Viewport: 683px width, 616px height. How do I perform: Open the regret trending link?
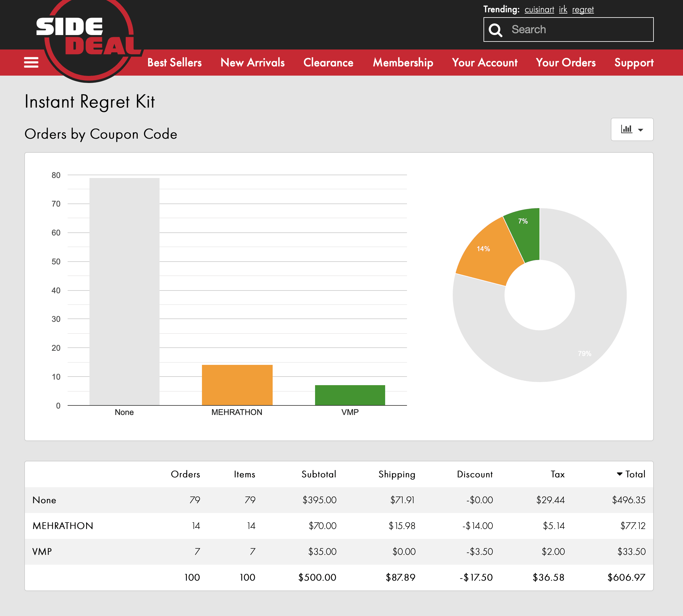582,10
